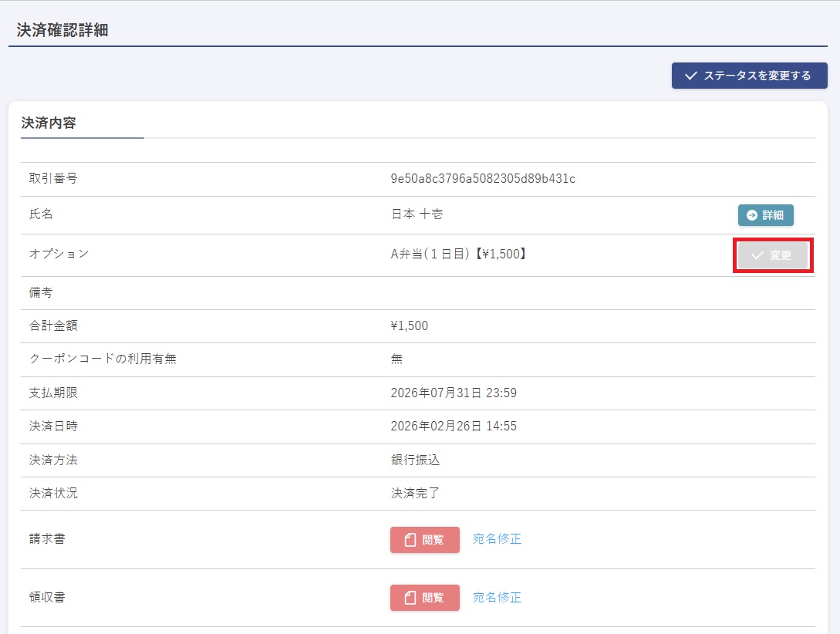Open 詳細 for the 氏名 row
This screenshot has width=840, height=634.
pos(765,215)
